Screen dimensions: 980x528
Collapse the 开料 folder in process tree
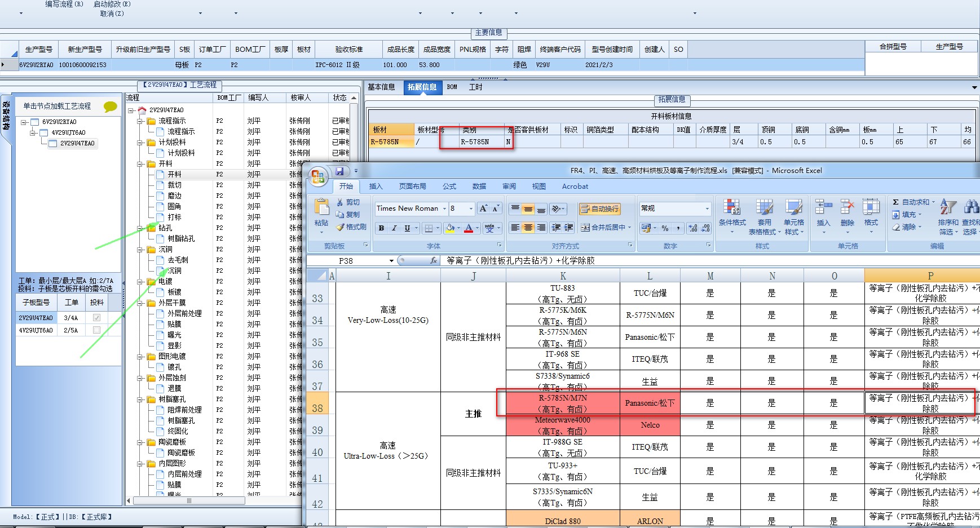pos(140,164)
